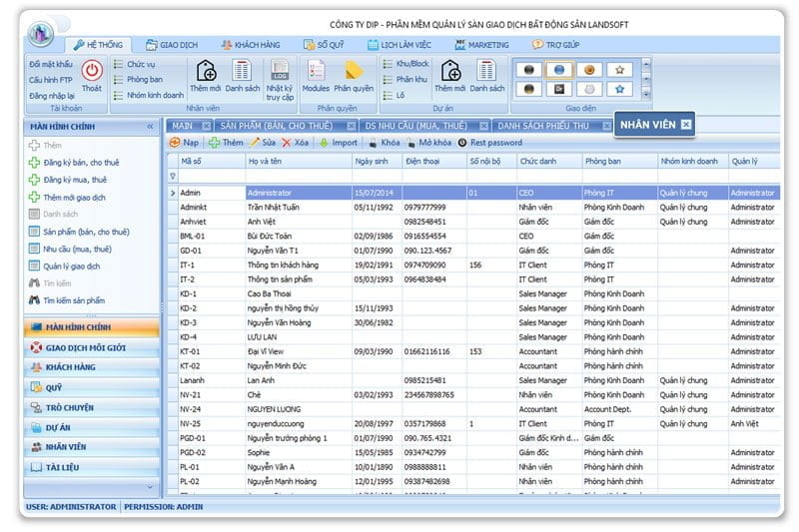Open the Marketing ribbon tab
Viewport: 799px width, 532px height.
tap(481, 45)
